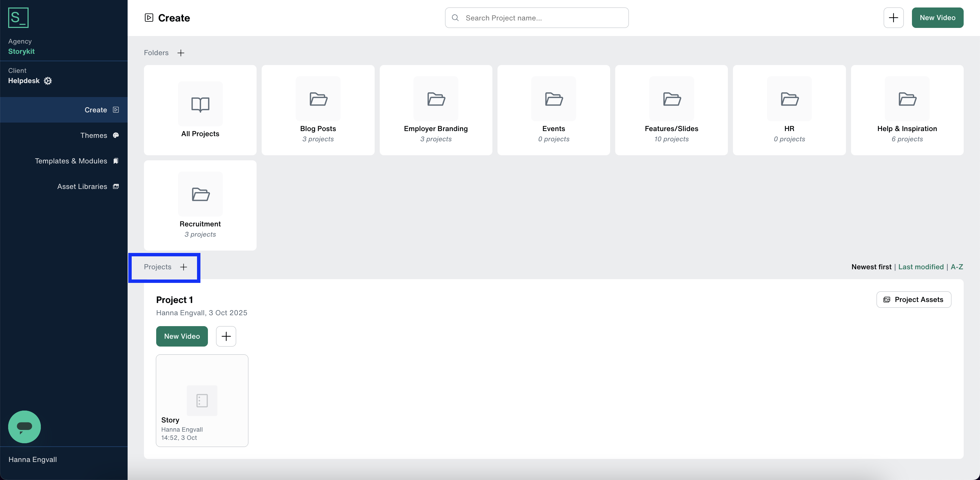Open Helpdesk client settings gear
Image resolution: width=980 pixels, height=480 pixels.
point(48,81)
